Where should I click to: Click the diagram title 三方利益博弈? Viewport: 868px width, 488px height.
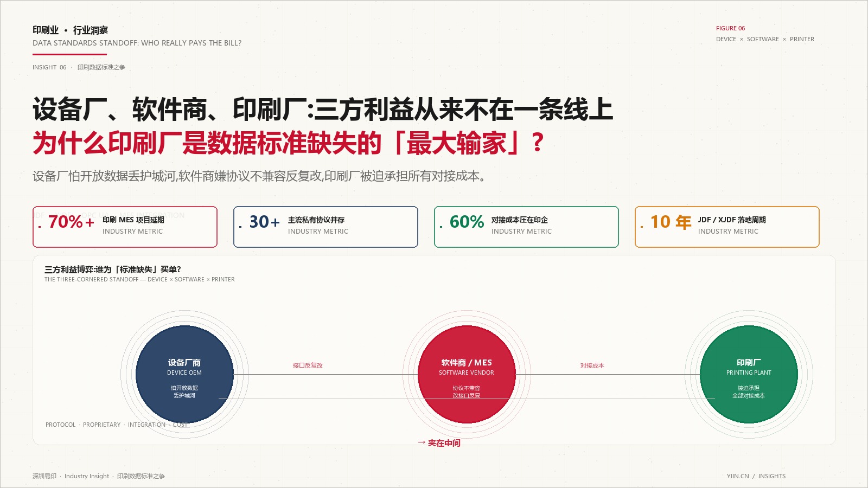[113, 269]
